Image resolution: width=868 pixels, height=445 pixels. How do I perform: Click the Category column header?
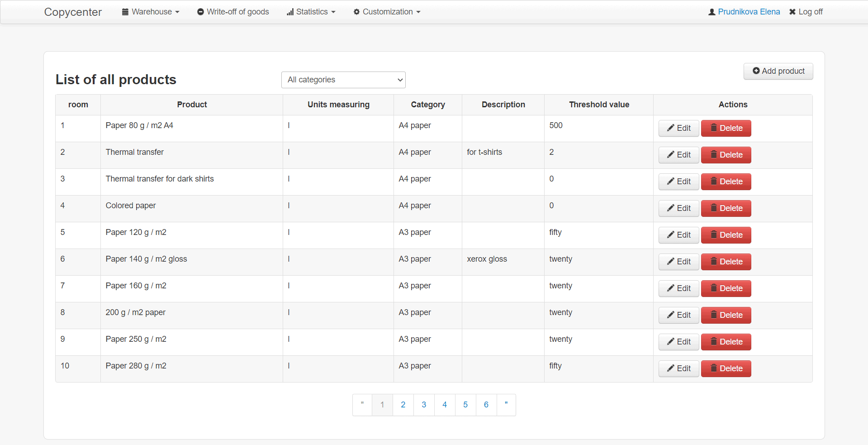[428, 105]
